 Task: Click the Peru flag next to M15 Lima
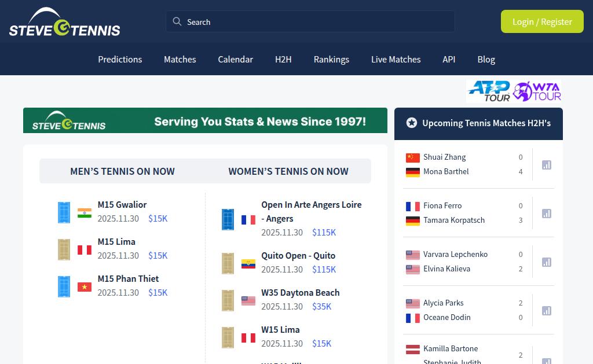pyautogui.click(x=85, y=250)
